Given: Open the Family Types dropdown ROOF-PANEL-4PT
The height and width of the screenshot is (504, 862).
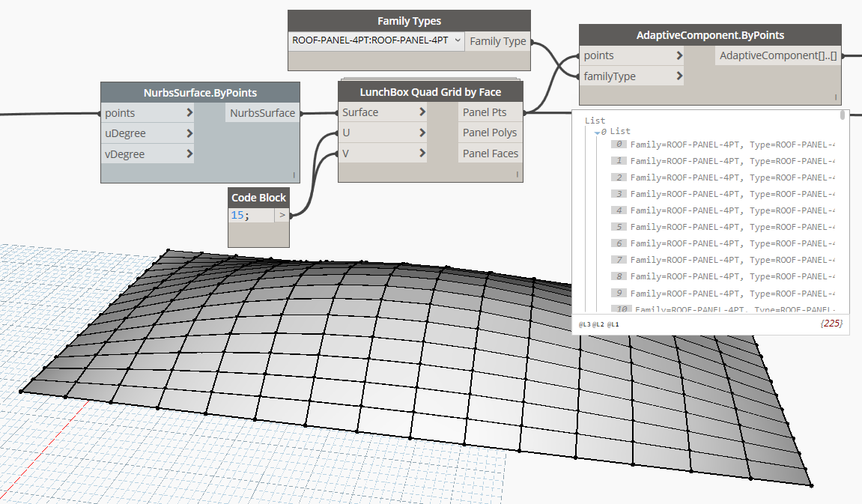Looking at the screenshot, I should click(377, 40).
